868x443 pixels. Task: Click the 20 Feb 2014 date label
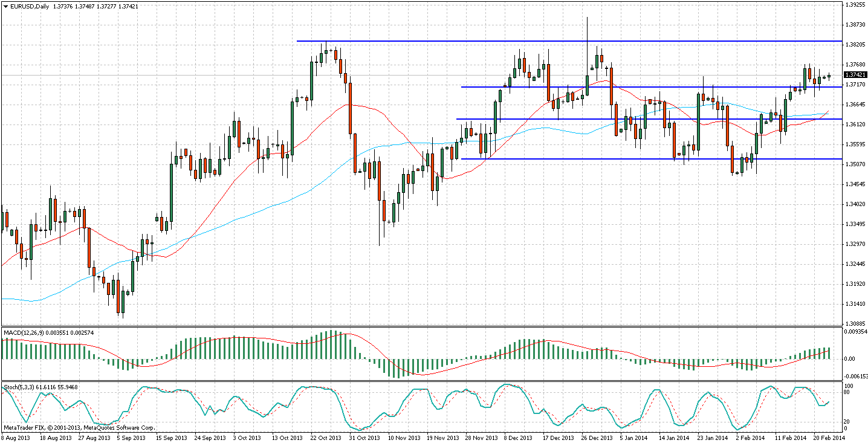point(828,438)
